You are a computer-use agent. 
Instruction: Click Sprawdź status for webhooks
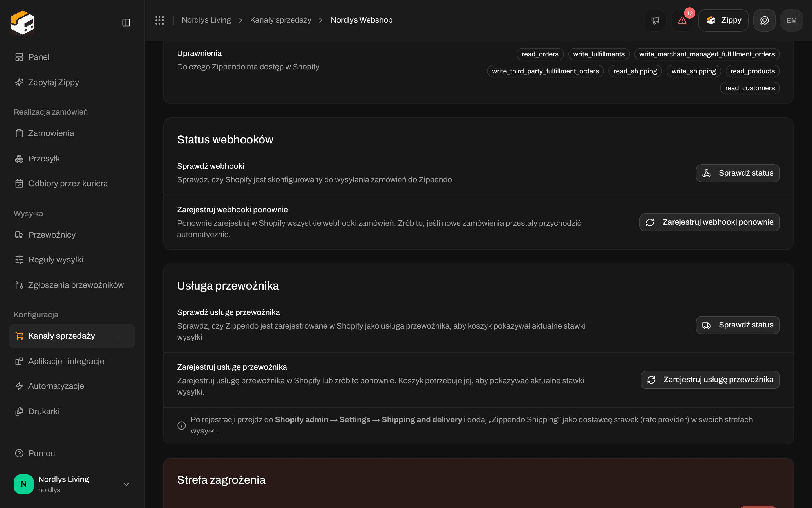pos(738,173)
